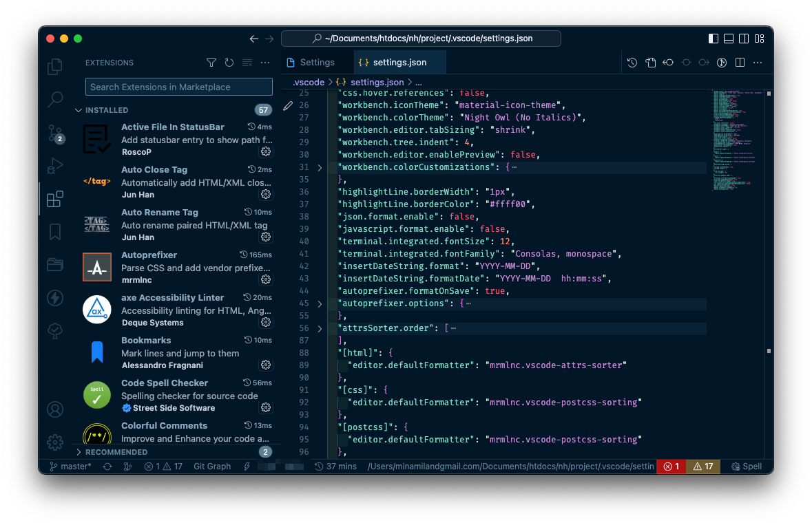The image size is (812, 525).
Task: Open the Explorer view in activity bar
Action: click(55, 67)
